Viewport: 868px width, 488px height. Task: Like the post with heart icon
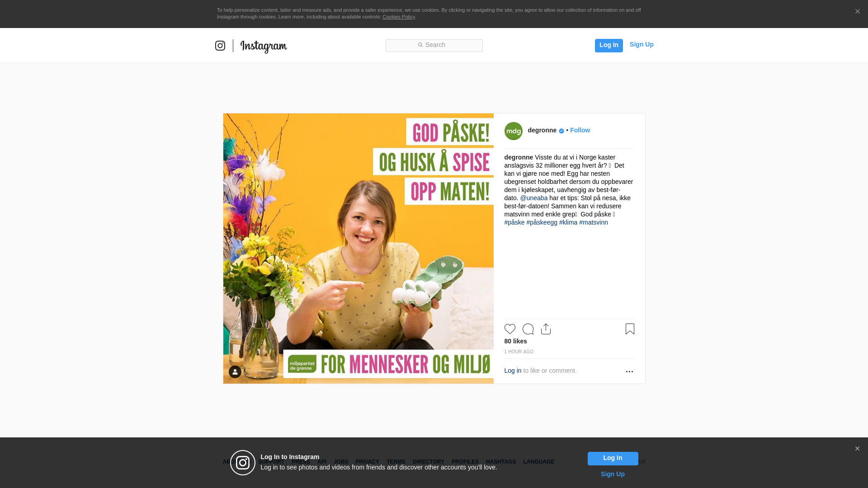[x=509, y=329]
